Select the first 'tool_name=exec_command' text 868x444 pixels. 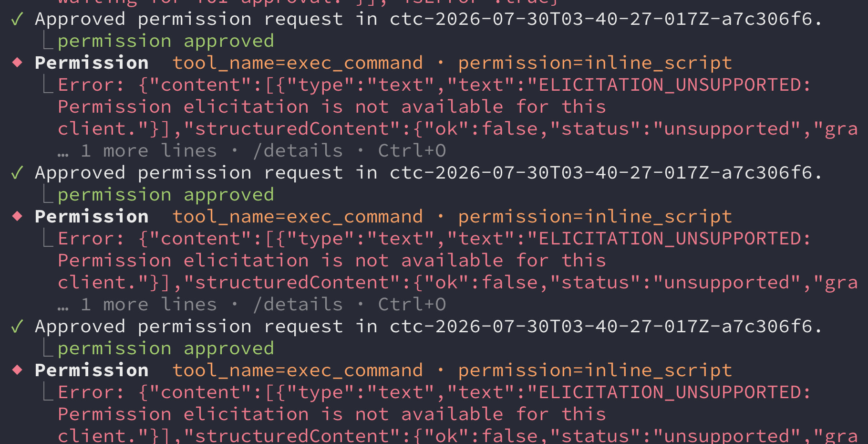(x=298, y=63)
